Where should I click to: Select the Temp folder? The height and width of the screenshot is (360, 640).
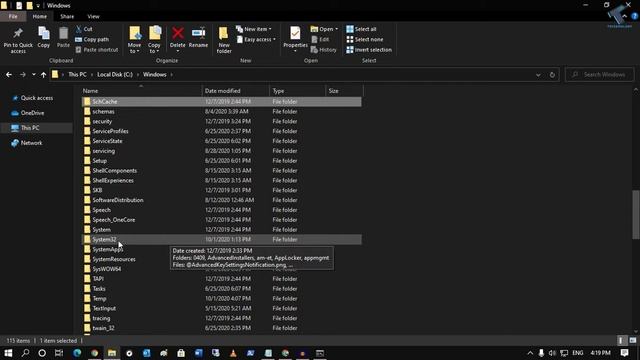[x=222, y=298]
